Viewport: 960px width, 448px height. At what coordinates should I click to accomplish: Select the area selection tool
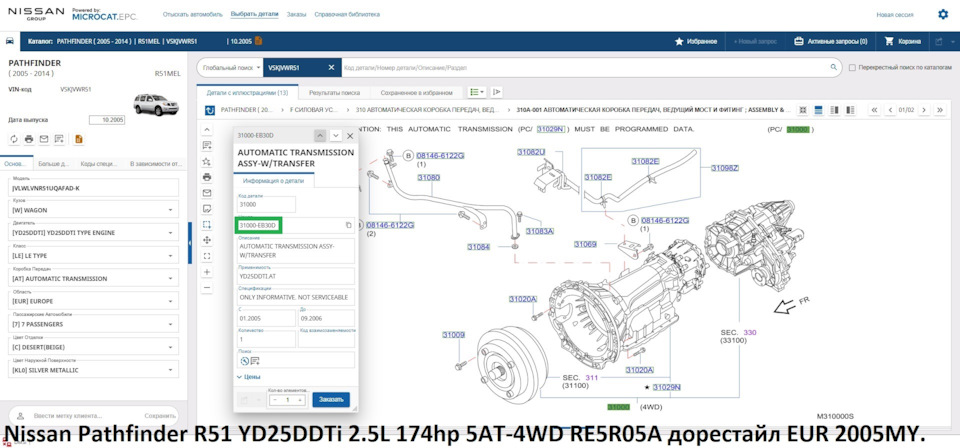click(x=207, y=225)
